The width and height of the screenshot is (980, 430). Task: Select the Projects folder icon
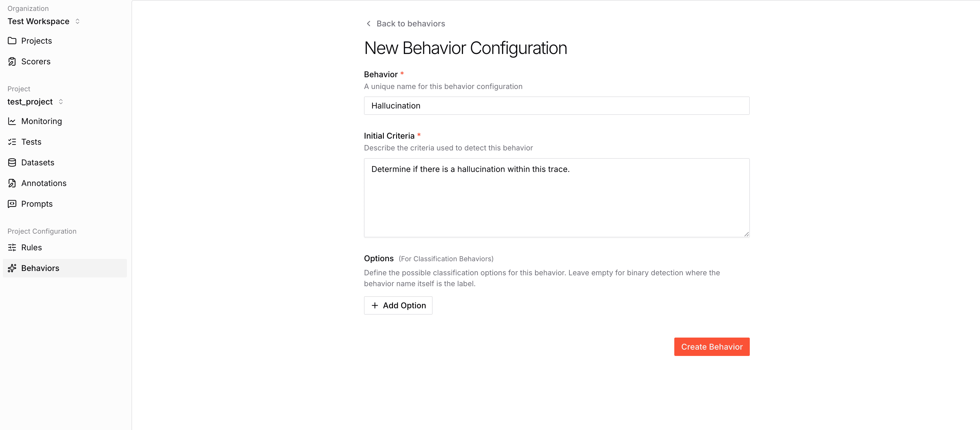point(12,41)
